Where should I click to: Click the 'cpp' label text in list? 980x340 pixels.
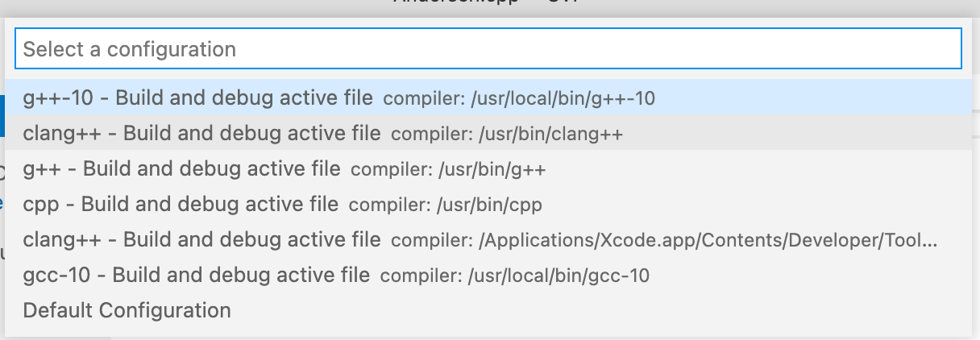click(41, 205)
